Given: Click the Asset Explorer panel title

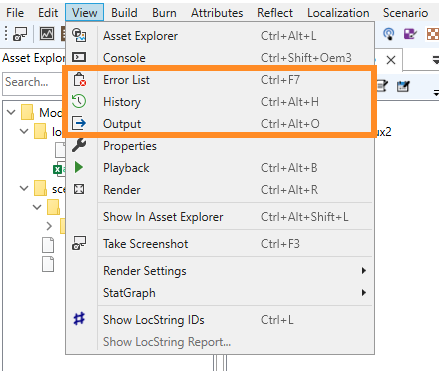Looking at the screenshot, I should pos(33,58).
